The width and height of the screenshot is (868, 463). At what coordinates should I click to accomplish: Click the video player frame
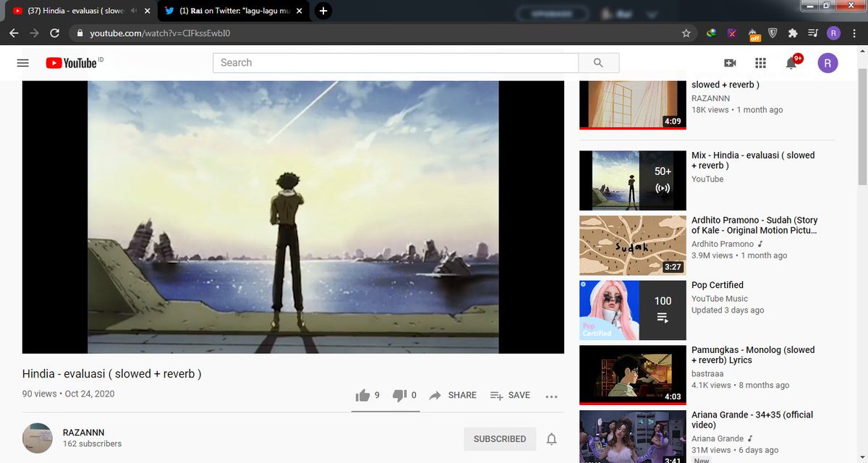pyautogui.click(x=293, y=217)
